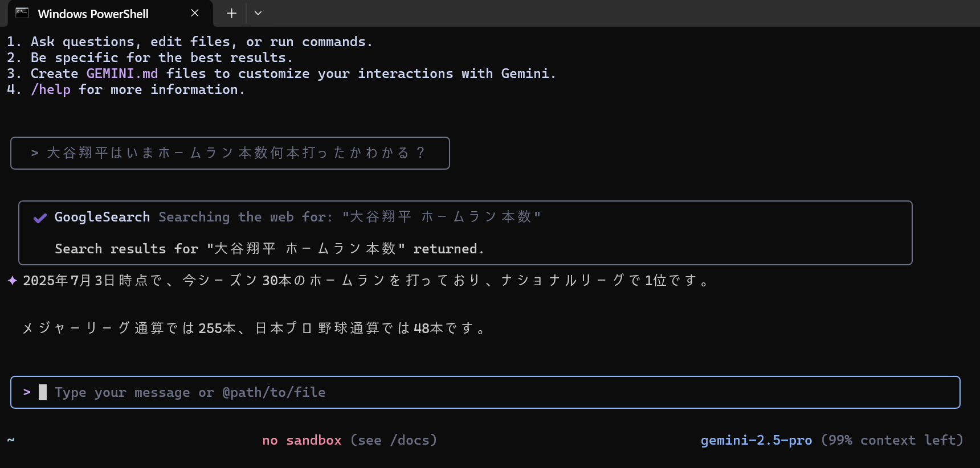Click the gemini-2.5-pro model label

[x=756, y=440]
